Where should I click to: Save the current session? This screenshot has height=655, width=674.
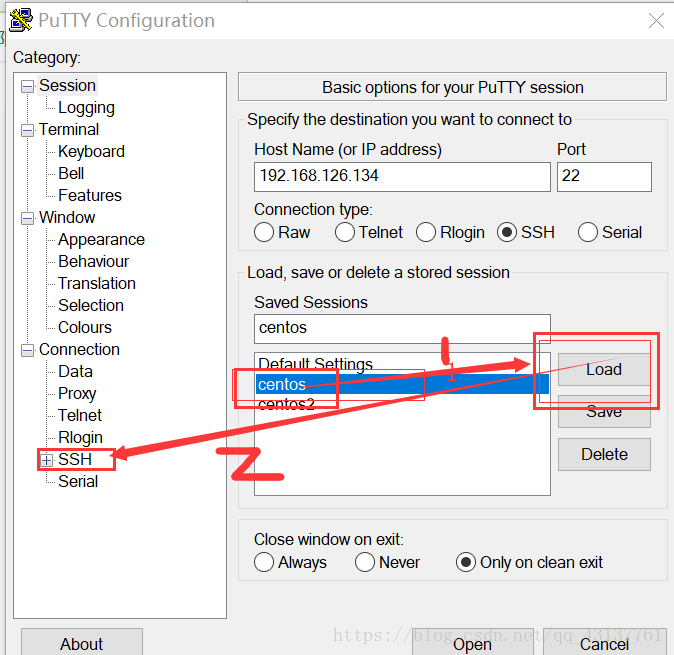604,411
